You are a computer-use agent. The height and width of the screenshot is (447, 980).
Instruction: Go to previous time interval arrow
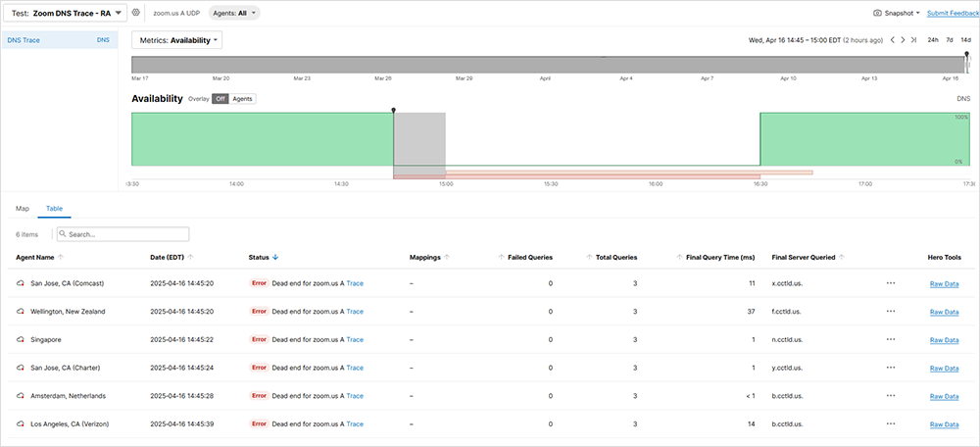pyautogui.click(x=891, y=40)
